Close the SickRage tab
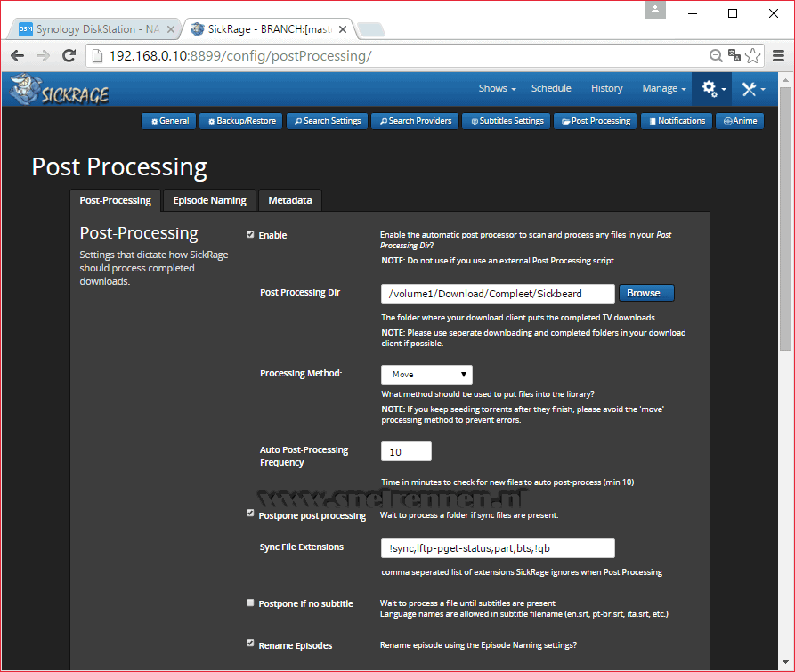This screenshot has height=672, width=795. point(343,29)
